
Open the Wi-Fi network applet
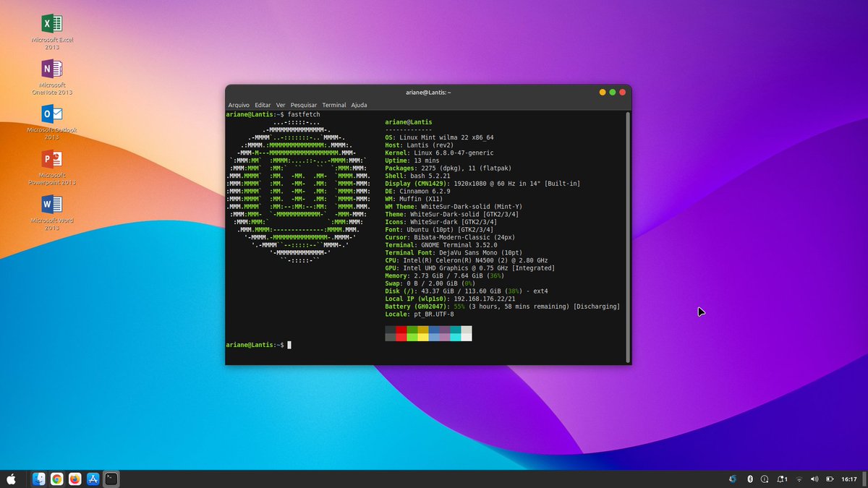[x=799, y=479]
